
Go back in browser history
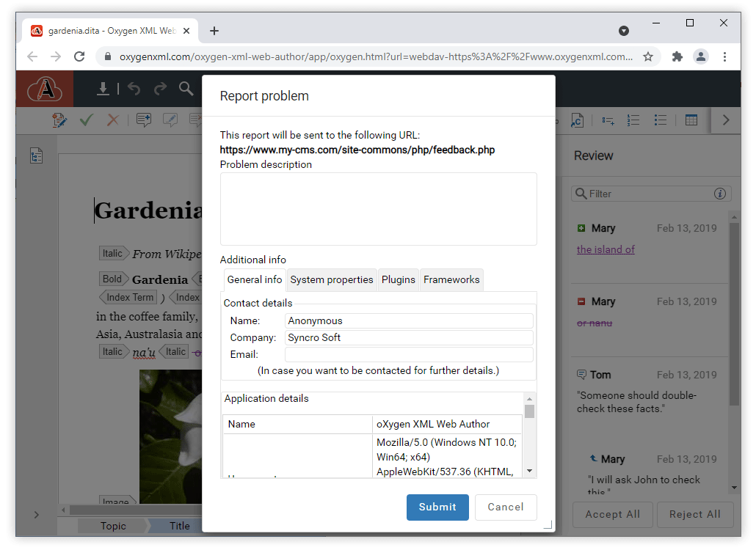[32, 56]
